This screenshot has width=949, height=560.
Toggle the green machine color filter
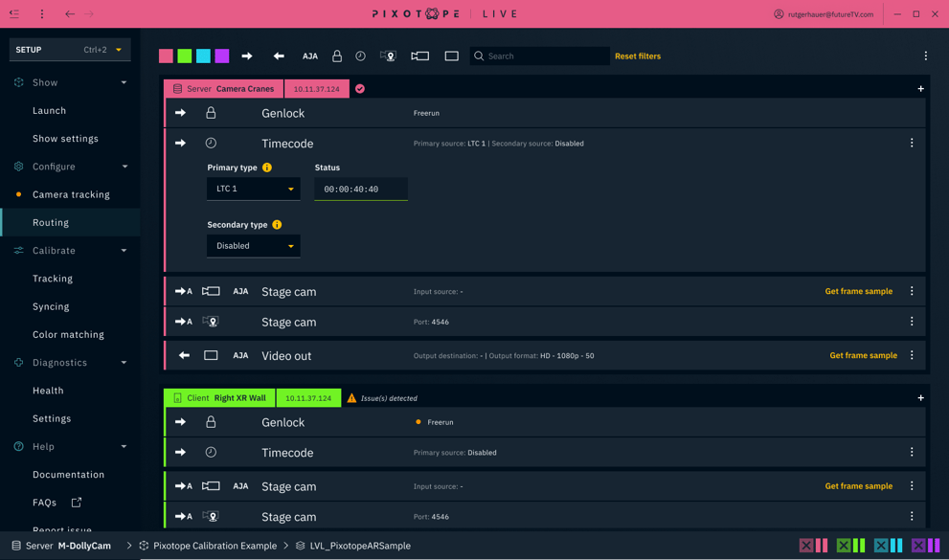pyautogui.click(x=185, y=56)
